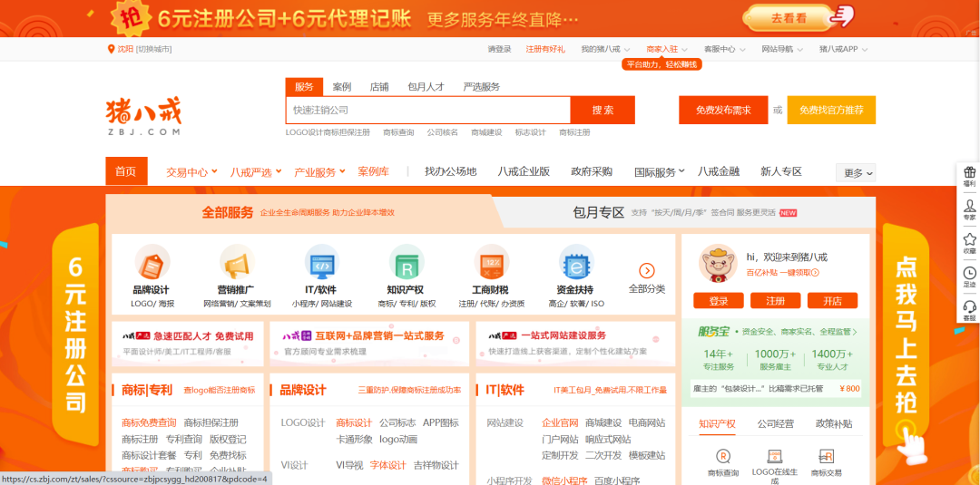The image size is (980, 485).
Task: Click the 品牌设计 category icon
Action: pos(152,262)
